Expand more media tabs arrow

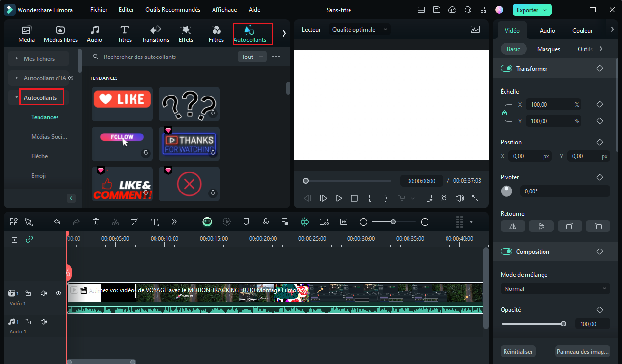pos(284,33)
